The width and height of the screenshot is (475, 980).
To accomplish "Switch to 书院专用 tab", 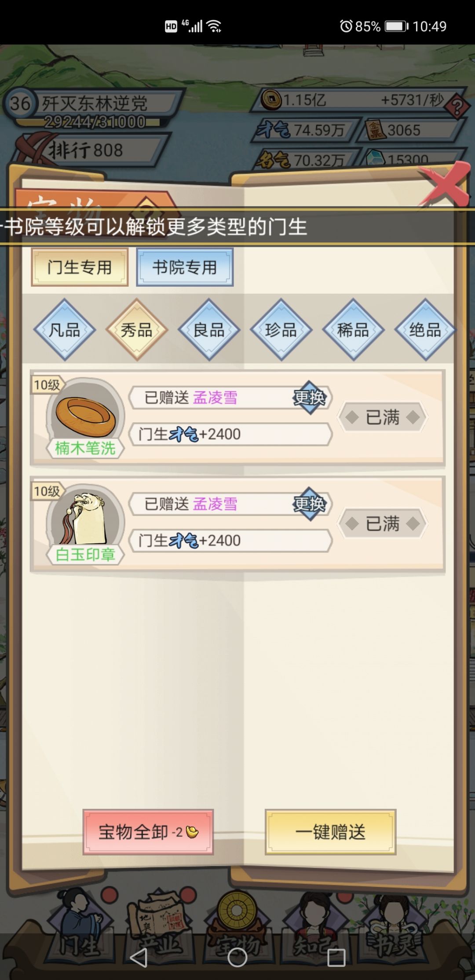I will click(185, 267).
